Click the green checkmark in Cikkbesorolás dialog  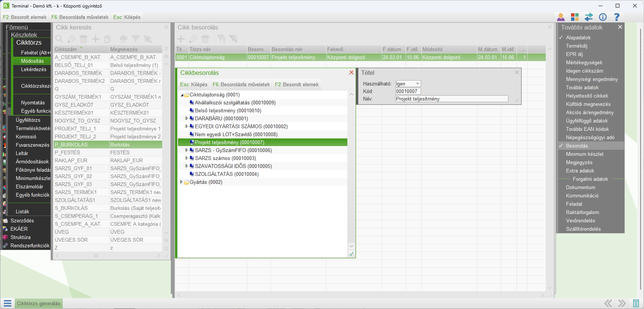[x=351, y=254]
